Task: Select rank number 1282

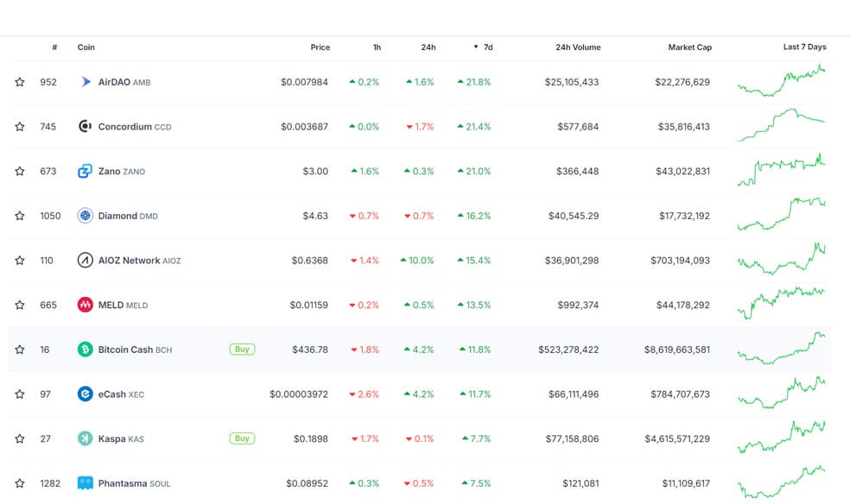Action: 50,483
